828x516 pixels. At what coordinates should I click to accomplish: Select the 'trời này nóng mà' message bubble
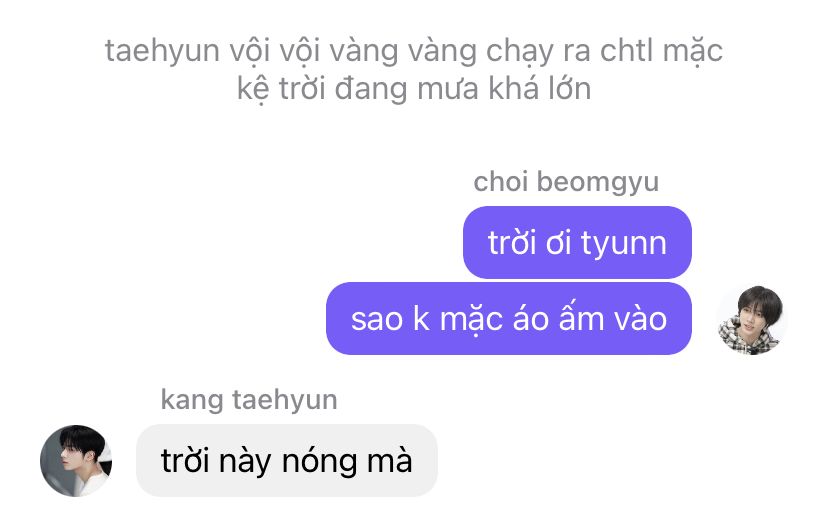point(287,461)
